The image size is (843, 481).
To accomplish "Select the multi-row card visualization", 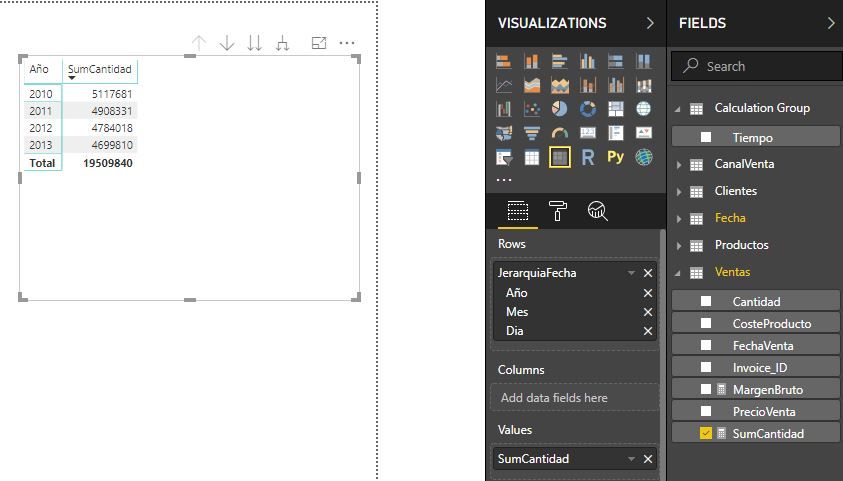I will coord(616,133).
